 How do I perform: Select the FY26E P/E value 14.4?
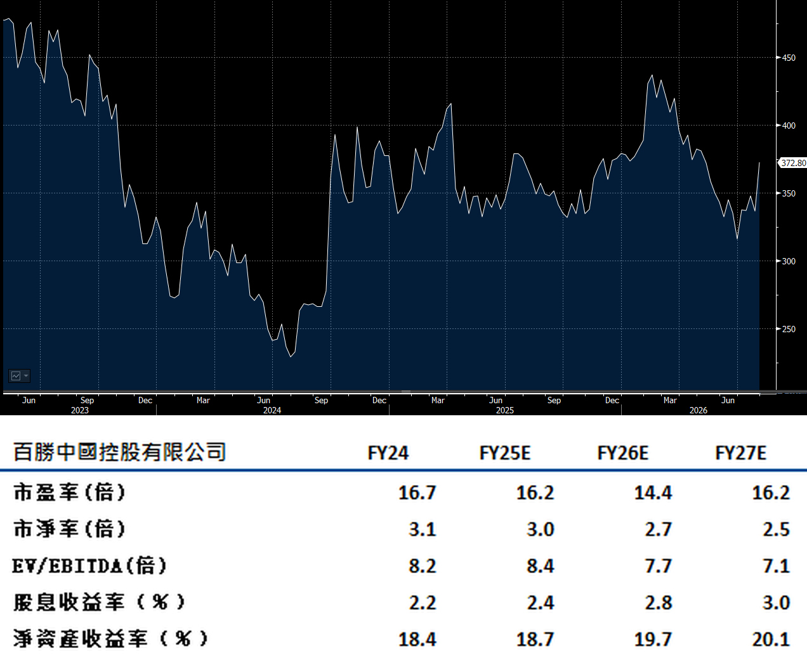tap(653, 493)
